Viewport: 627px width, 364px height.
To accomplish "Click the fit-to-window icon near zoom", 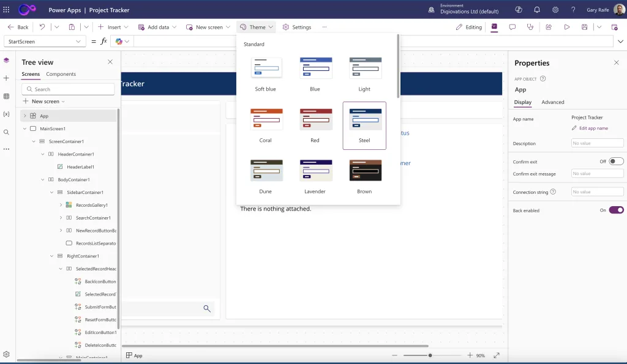I will click(497, 355).
